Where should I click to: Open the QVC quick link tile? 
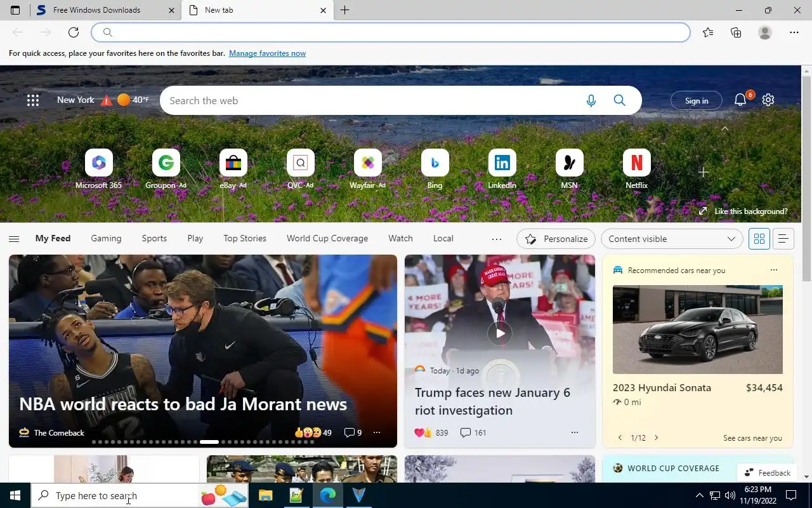[300, 169]
